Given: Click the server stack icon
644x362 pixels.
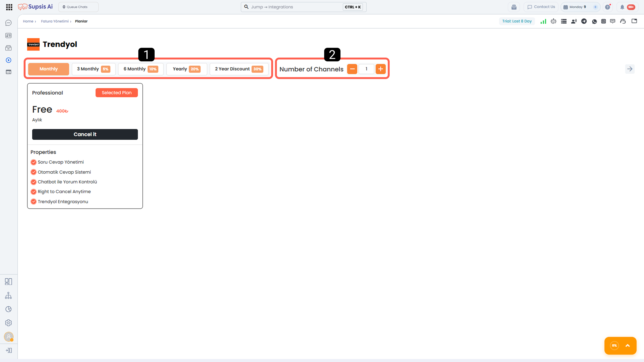Looking at the screenshot, I should [x=564, y=21].
